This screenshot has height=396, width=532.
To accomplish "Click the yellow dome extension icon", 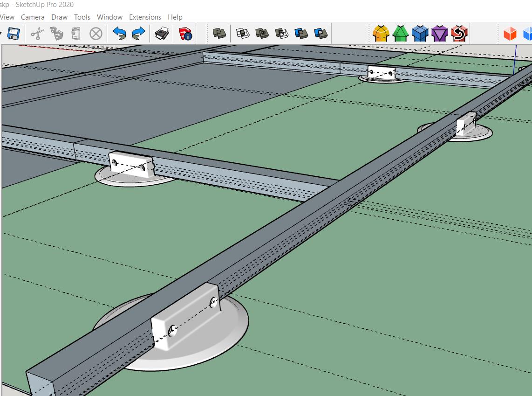I will pyautogui.click(x=381, y=33).
